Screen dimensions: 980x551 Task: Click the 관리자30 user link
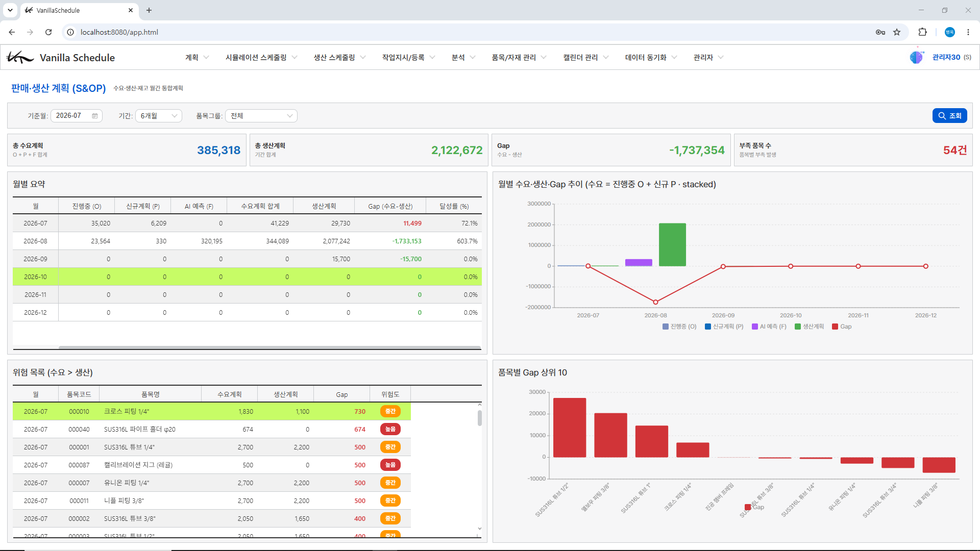[946, 57]
